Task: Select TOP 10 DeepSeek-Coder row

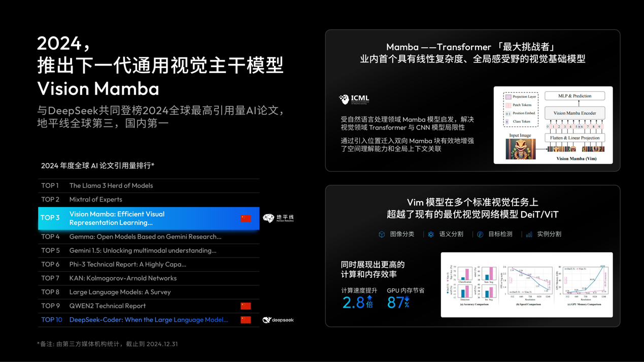Action: (x=149, y=320)
